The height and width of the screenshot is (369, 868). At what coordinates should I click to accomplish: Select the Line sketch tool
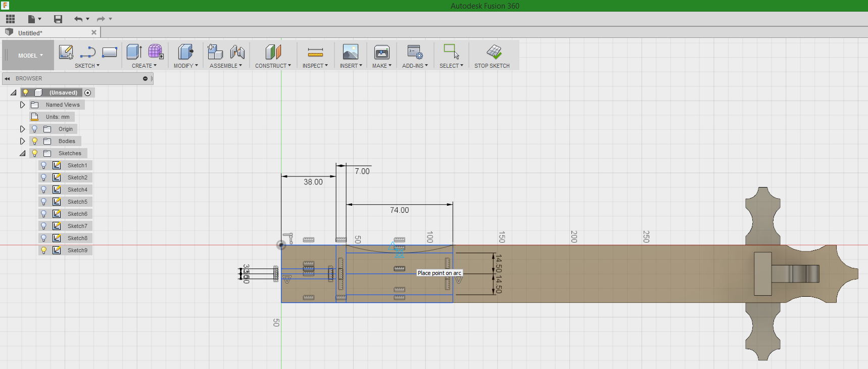[x=88, y=52]
